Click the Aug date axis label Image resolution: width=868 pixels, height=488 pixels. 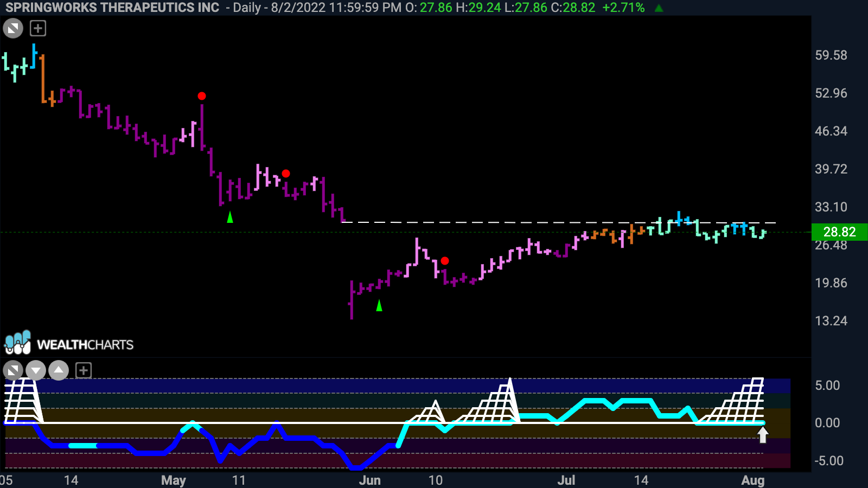[x=753, y=480]
